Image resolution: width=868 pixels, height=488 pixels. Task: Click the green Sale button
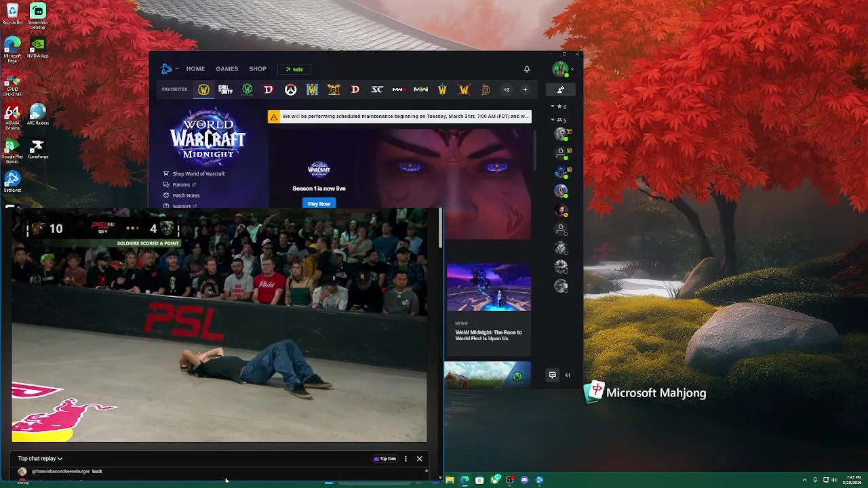click(294, 69)
